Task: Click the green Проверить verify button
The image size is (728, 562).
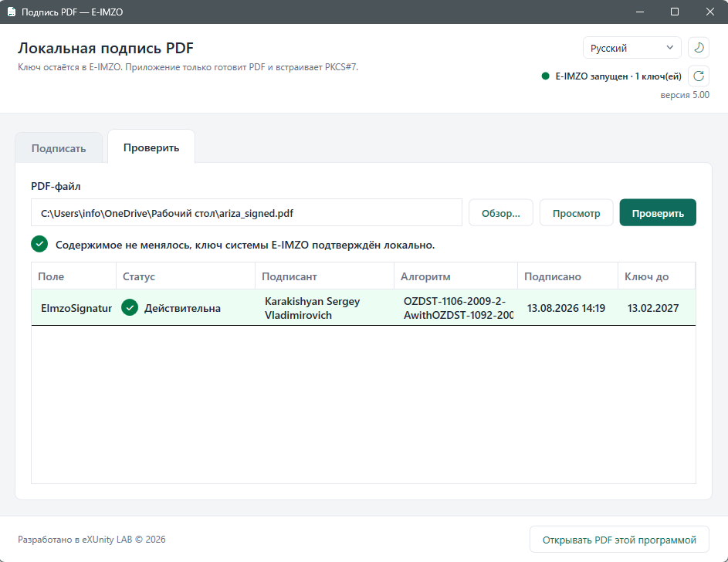Action: tap(658, 213)
